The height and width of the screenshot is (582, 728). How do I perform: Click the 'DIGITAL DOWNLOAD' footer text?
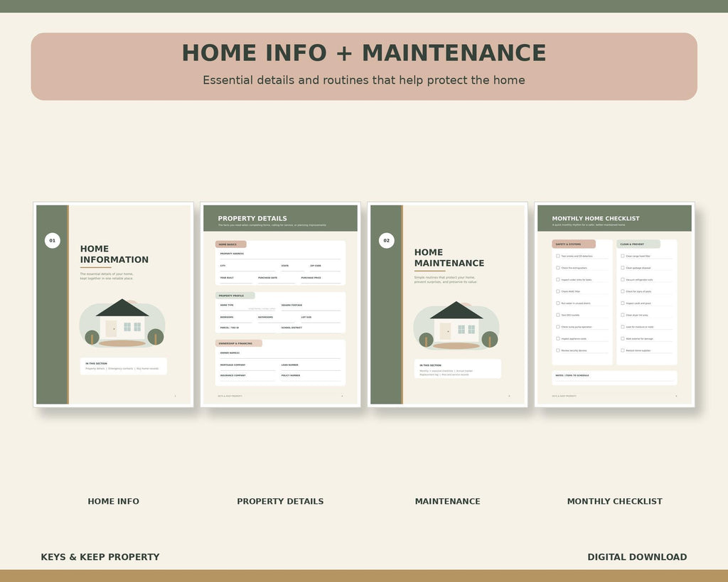tap(637, 557)
